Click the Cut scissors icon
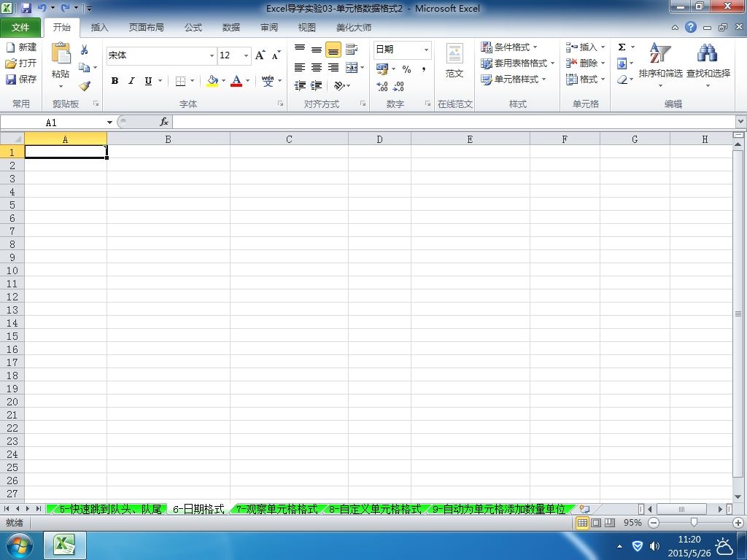Viewport: 747px width, 560px height. (x=85, y=50)
